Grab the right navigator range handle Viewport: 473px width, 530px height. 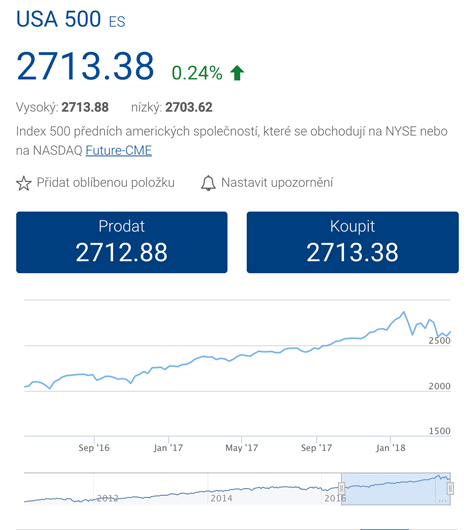pyautogui.click(x=450, y=488)
